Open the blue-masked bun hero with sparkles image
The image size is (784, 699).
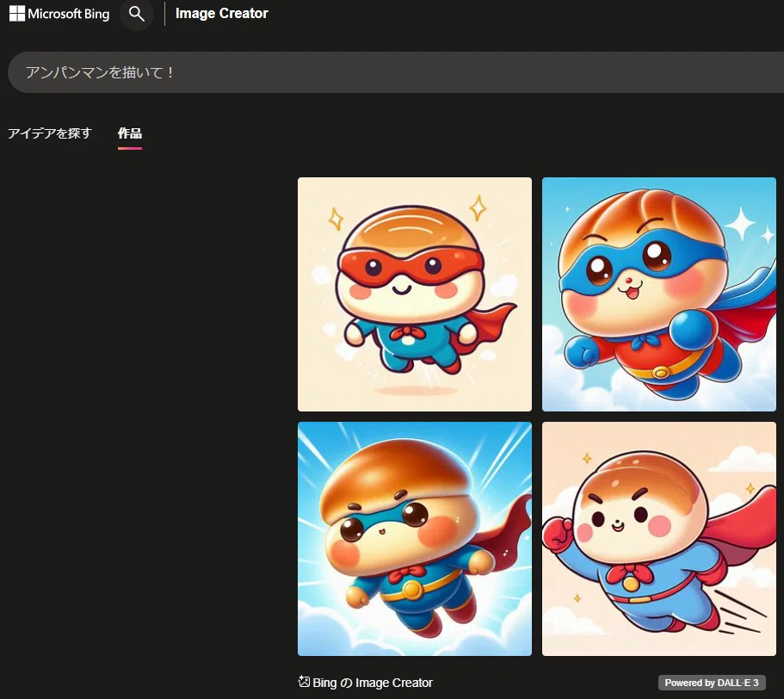tap(659, 294)
